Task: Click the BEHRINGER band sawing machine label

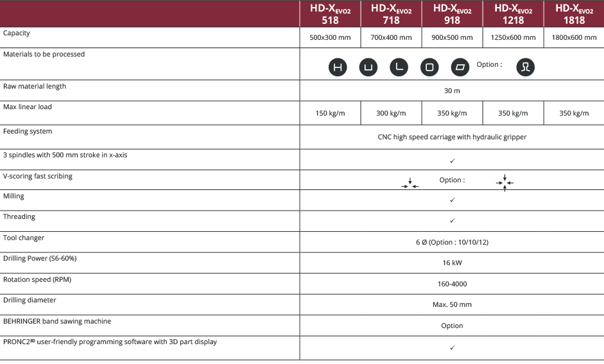Action: pos(57,321)
